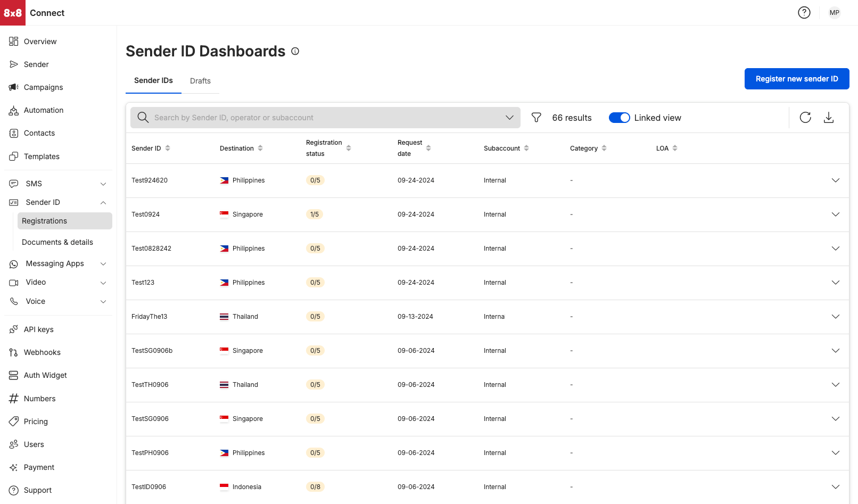Refresh the sender ID list

pyautogui.click(x=805, y=118)
